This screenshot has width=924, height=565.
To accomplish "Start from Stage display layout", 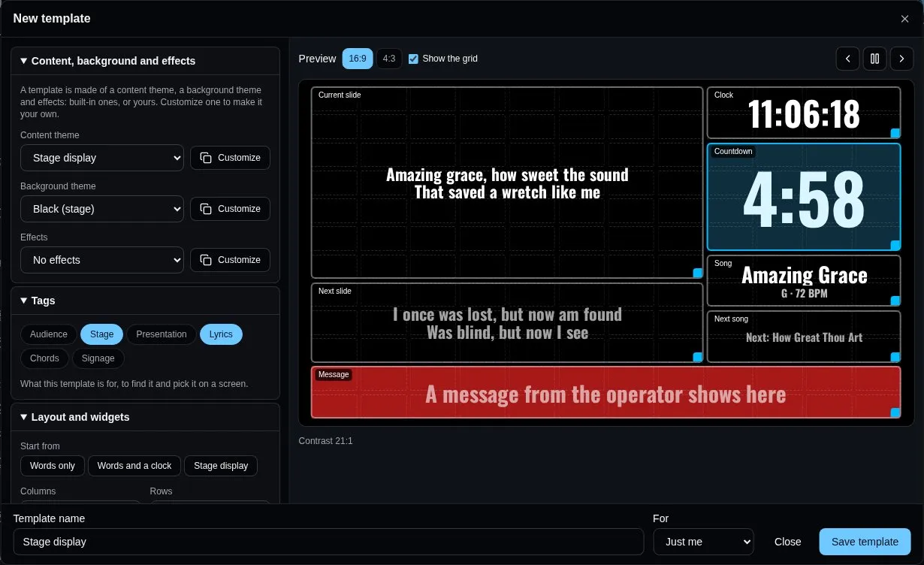I will [x=221, y=466].
